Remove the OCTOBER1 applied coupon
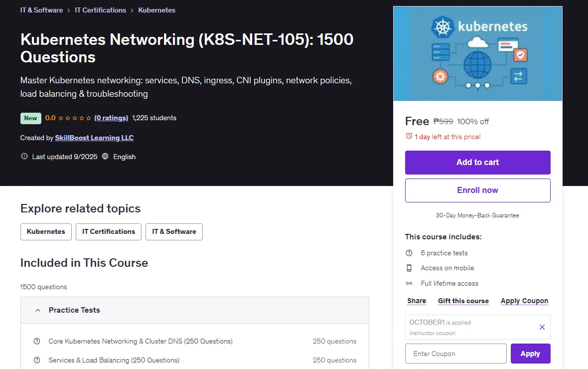This screenshot has width=588, height=369. pyautogui.click(x=542, y=327)
